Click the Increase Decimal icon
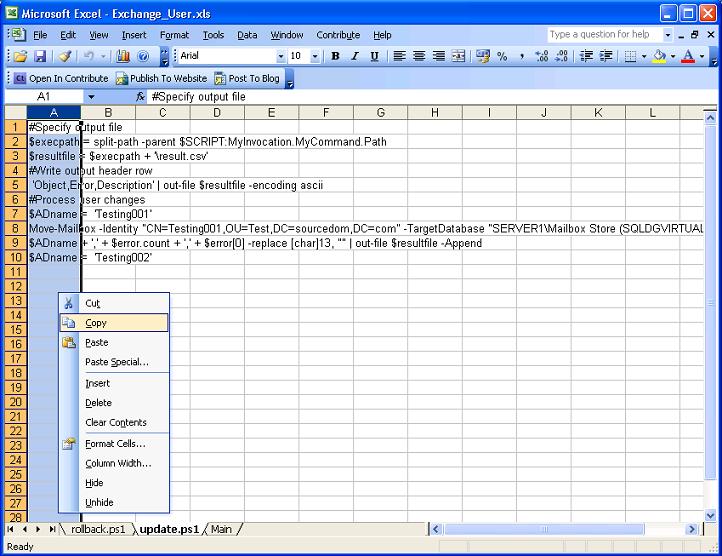 click(x=541, y=57)
